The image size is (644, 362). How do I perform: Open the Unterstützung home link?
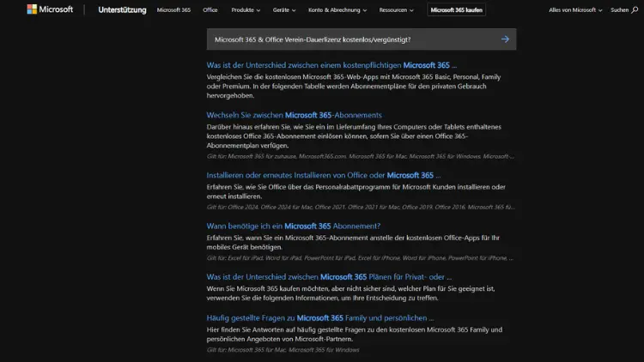122,9
